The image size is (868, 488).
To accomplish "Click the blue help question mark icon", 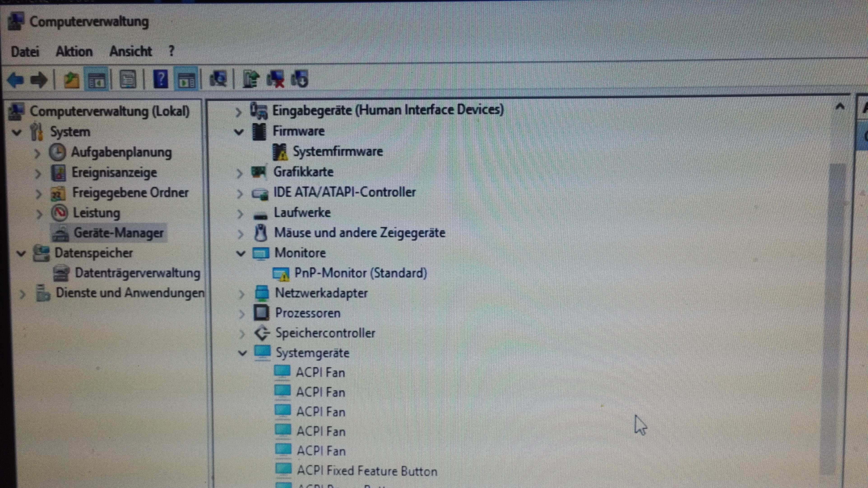I will 160,79.
